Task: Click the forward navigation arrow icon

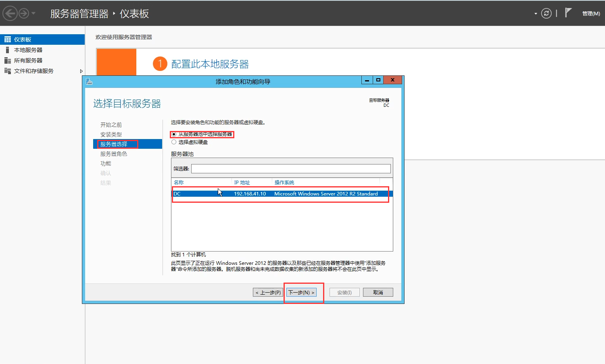Action: pos(24,13)
